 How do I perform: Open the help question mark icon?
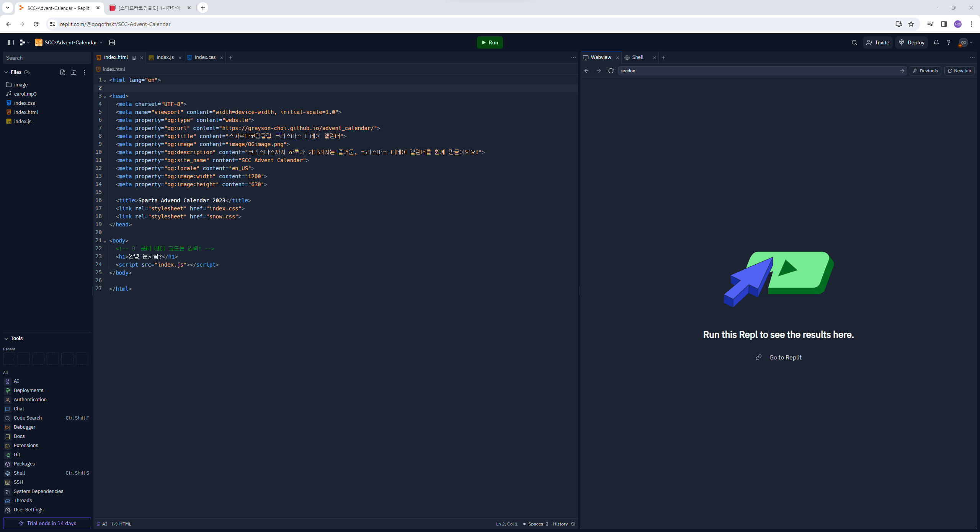[x=949, y=42]
